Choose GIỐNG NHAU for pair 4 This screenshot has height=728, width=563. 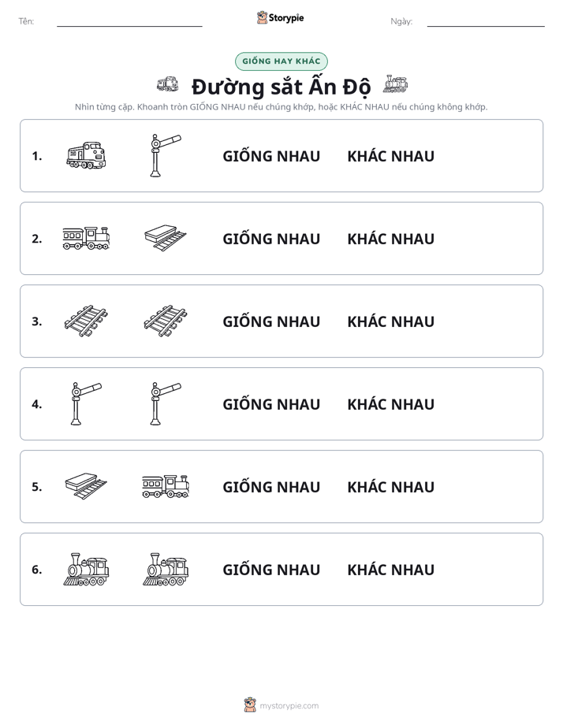pos(271,403)
